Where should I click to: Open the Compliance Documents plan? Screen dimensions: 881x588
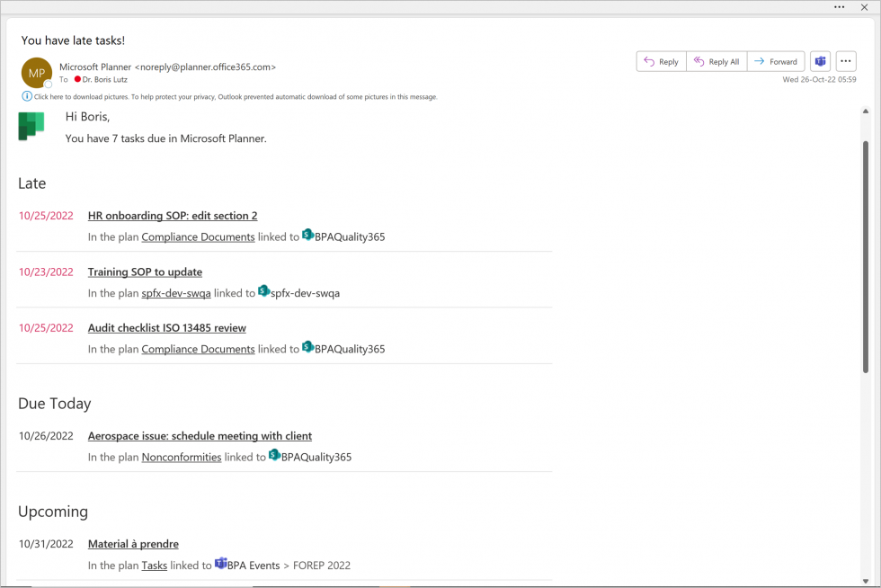point(198,236)
